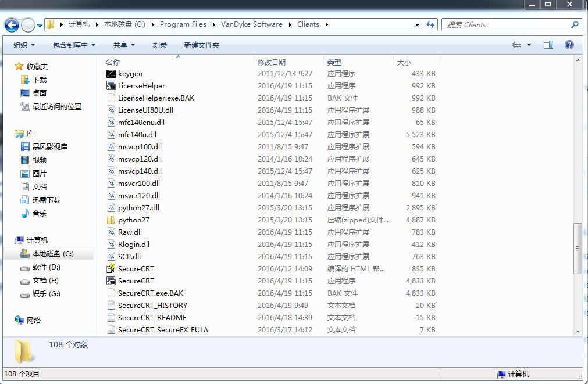588x384 pixels.
Task: Click the change view icon
Action: pyautogui.click(x=516, y=45)
